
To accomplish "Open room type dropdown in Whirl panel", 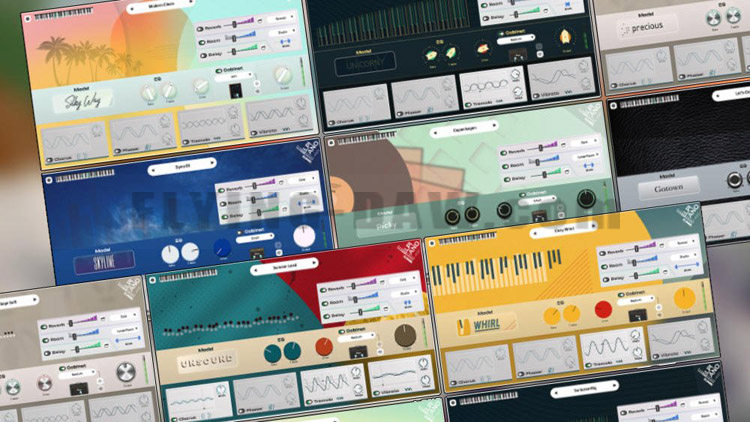I will coord(685,256).
